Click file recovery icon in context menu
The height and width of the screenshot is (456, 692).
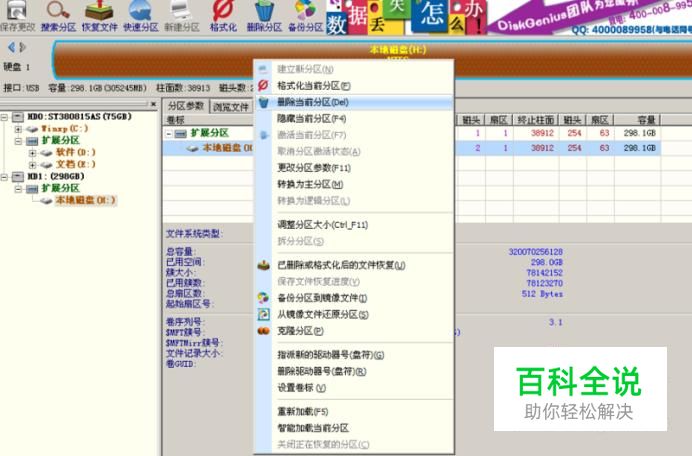(263, 265)
